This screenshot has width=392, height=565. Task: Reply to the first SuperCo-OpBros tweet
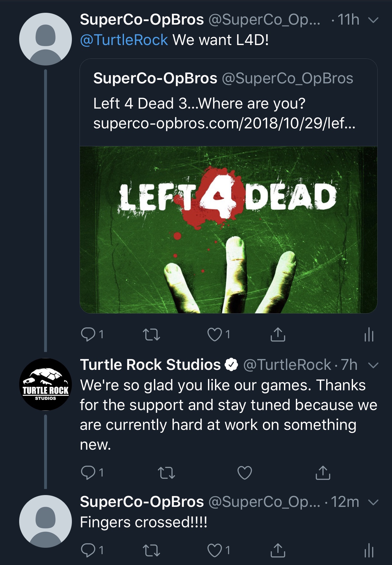[88, 334]
